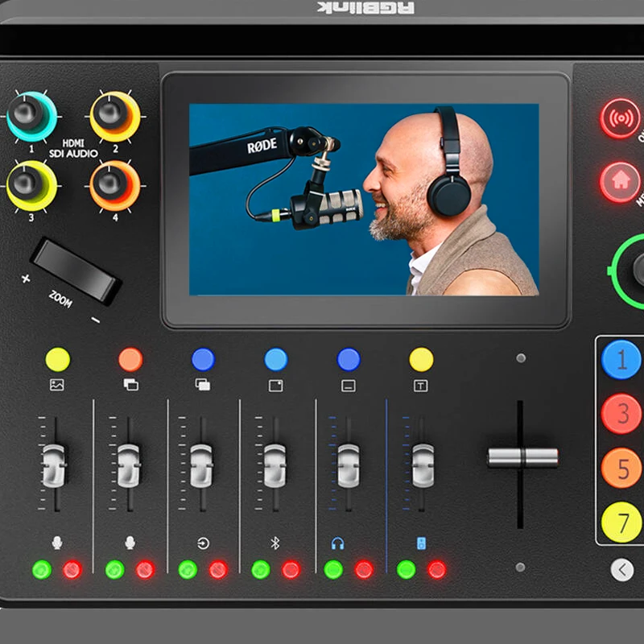Viewport: 644px width, 644px height.
Task: Select the microphone one channel icon
Action: [58, 542]
